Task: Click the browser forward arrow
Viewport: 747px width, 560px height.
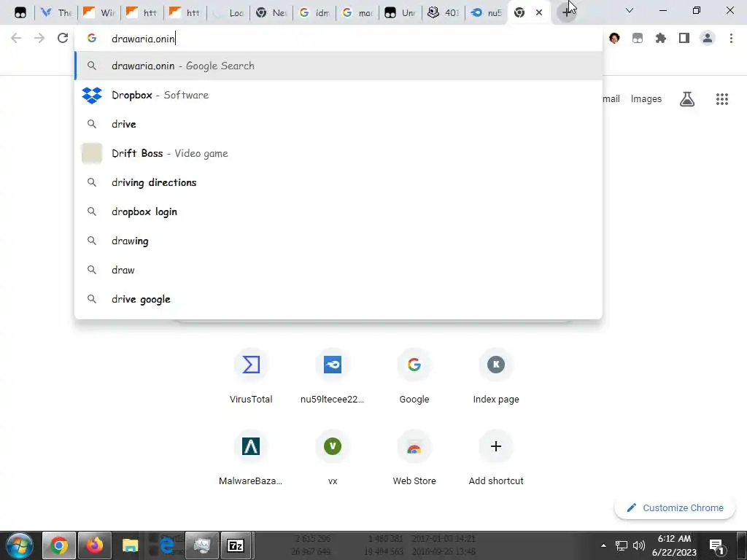Action: tap(39, 38)
